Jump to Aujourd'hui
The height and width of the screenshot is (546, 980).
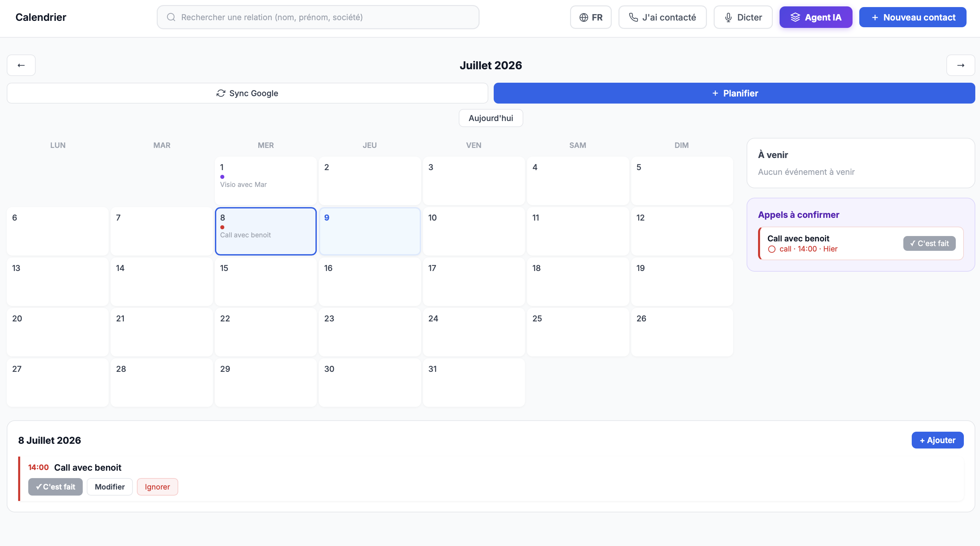click(x=491, y=118)
